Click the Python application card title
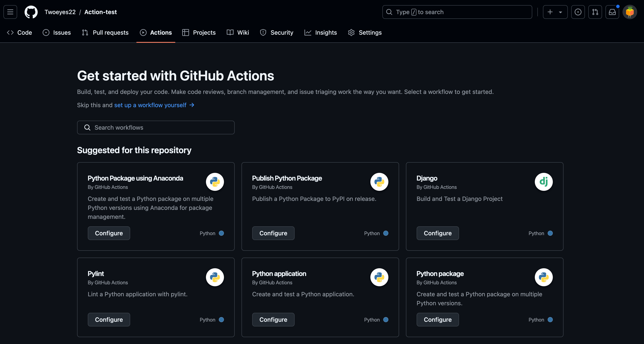The image size is (644, 344). point(279,274)
